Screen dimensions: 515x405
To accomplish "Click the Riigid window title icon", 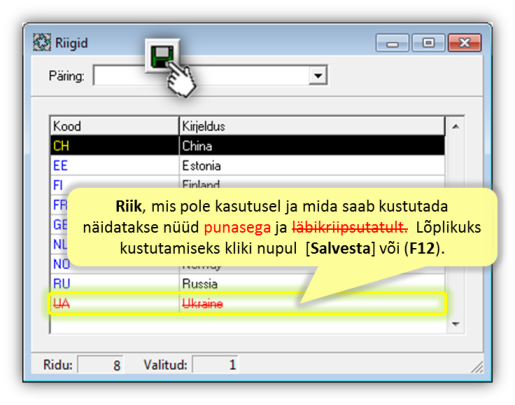I will (x=42, y=42).
